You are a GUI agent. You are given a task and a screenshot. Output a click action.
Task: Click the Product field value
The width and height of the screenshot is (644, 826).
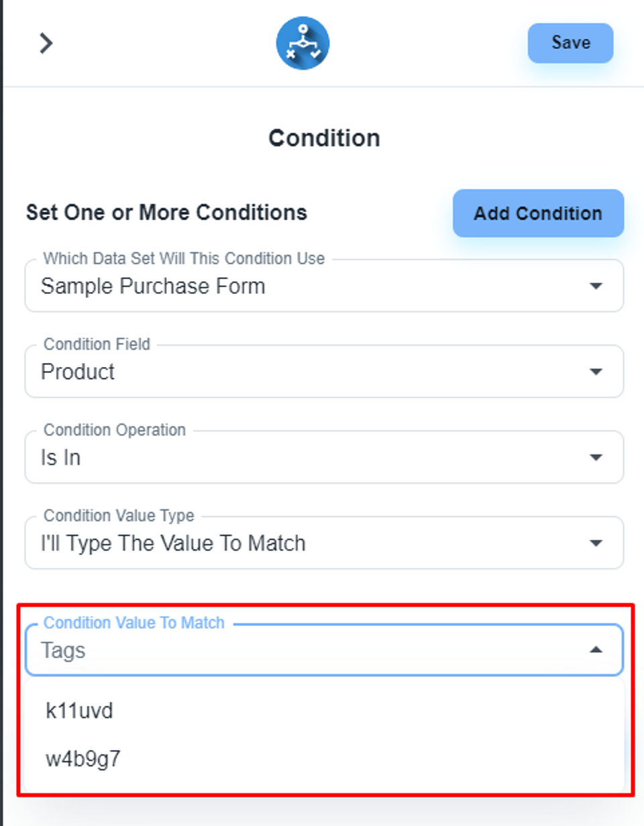coord(78,372)
